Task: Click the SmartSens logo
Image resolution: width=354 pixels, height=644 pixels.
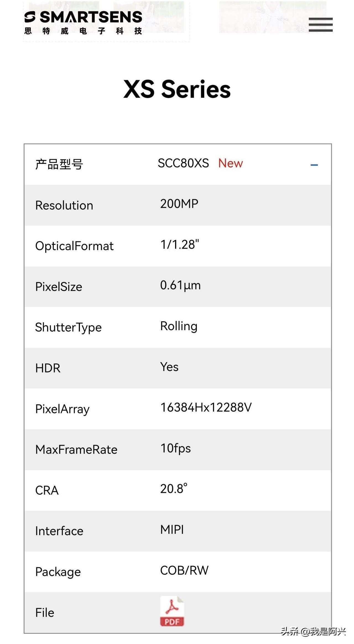Action: point(83,23)
